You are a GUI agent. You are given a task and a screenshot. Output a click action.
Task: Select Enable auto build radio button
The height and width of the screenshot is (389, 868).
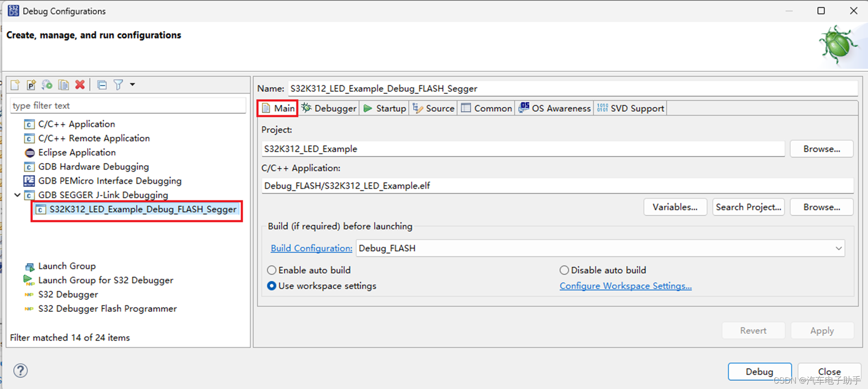272,270
